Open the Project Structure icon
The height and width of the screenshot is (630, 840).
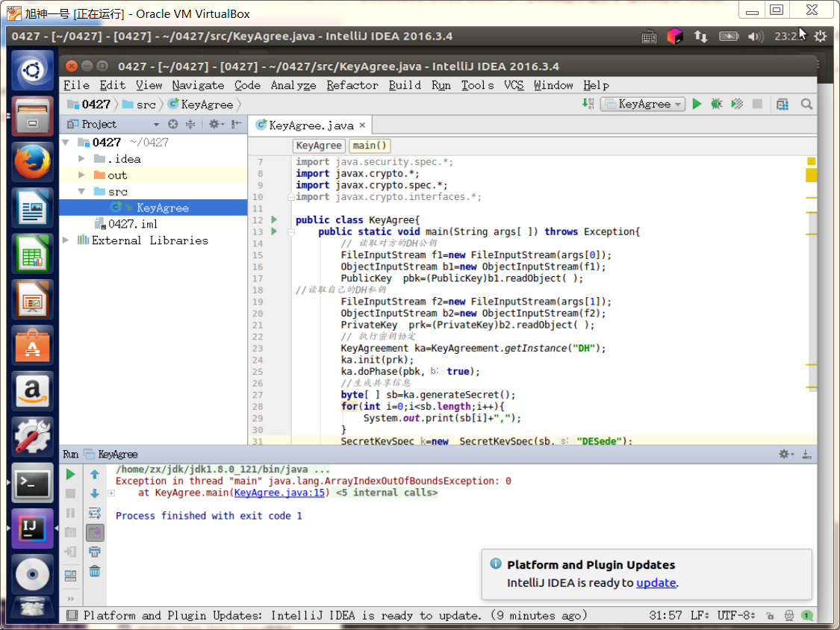pyautogui.click(x=783, y=104)
